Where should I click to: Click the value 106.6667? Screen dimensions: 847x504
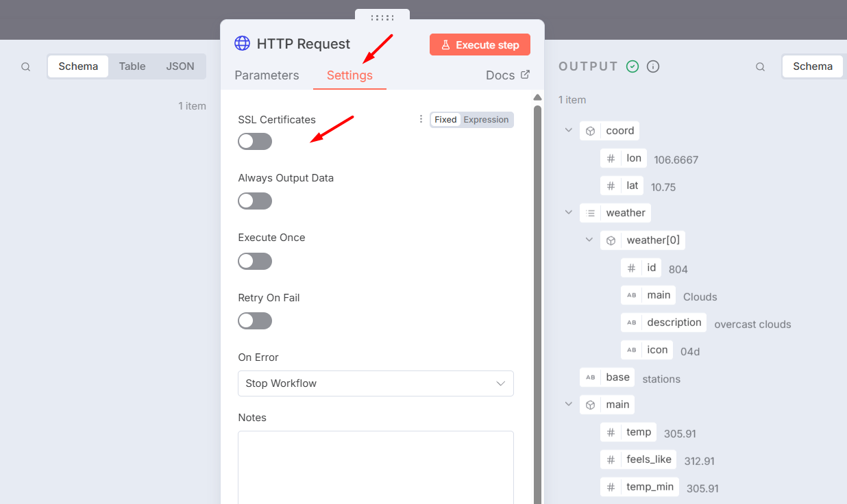(676, 160)
